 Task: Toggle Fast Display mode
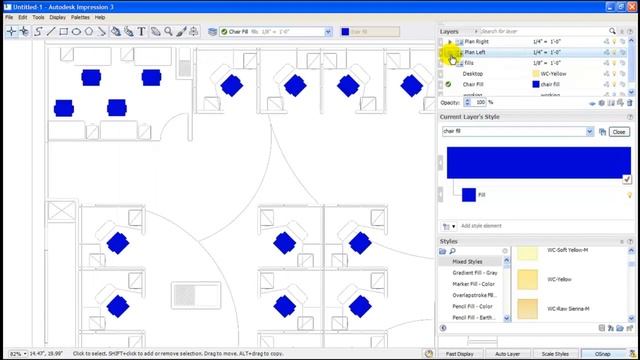460,354
